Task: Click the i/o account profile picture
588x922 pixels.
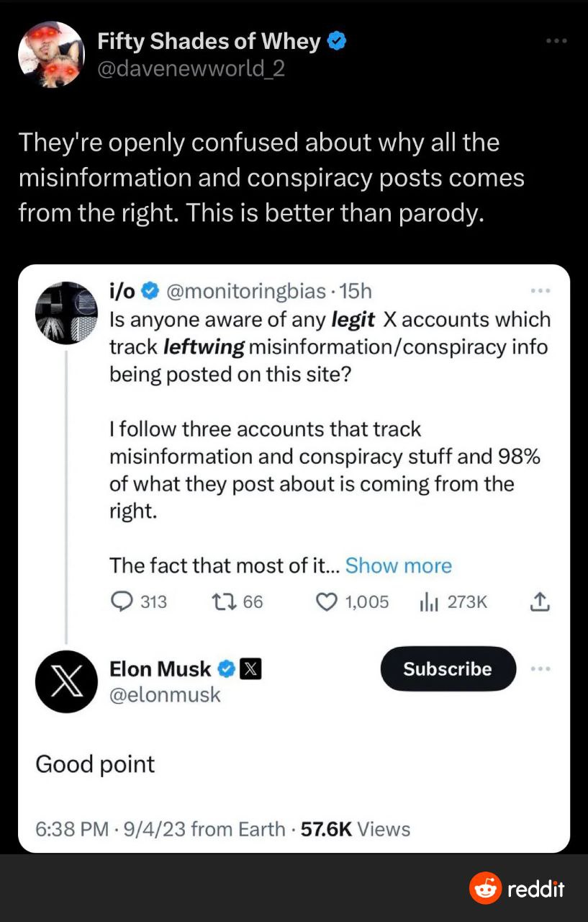Action: click(x=66, y=313)
